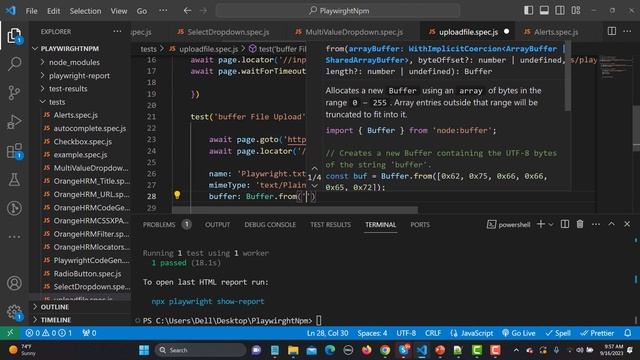
Task: Close the bottom panel
Action: click(x=627, y=224)
